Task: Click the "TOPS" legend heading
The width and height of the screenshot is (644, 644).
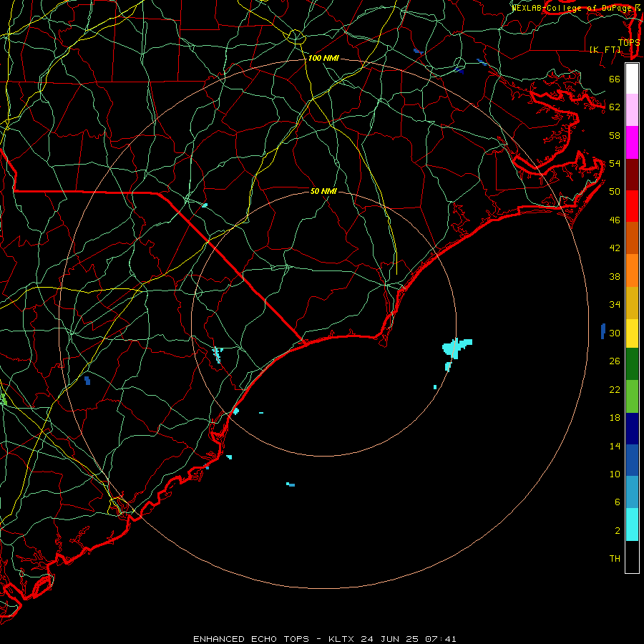Action: [x=629, y=42]
